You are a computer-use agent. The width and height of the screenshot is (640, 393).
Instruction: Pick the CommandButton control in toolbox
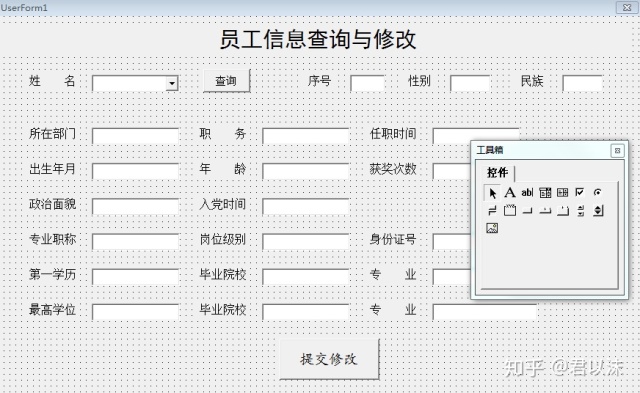click(x=527, y=211)
